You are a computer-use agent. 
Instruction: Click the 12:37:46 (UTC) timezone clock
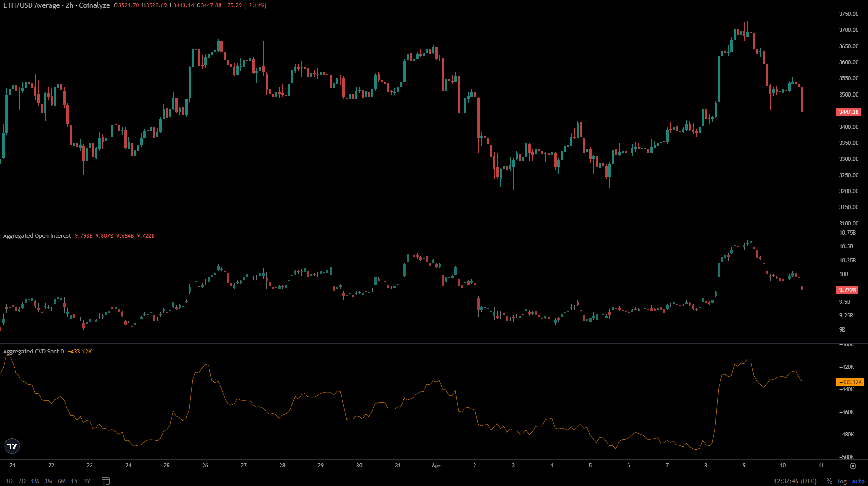coord(795,481)
